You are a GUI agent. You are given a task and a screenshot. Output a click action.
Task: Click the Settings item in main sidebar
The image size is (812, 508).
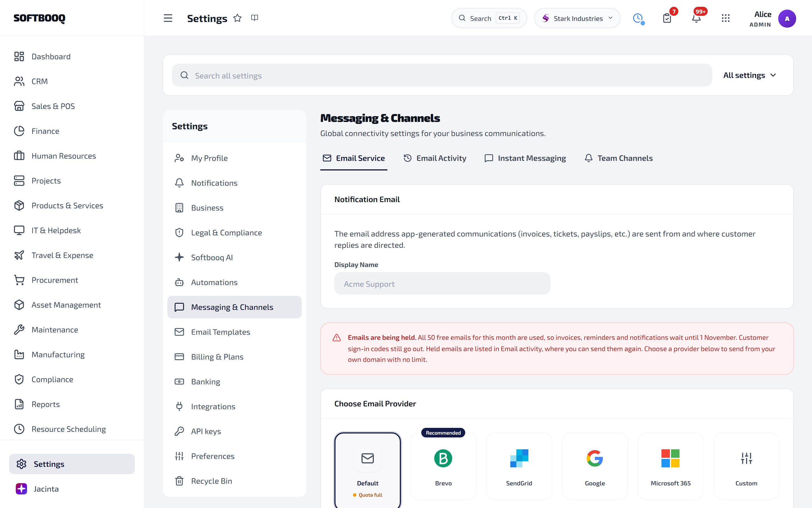point(72,464)
